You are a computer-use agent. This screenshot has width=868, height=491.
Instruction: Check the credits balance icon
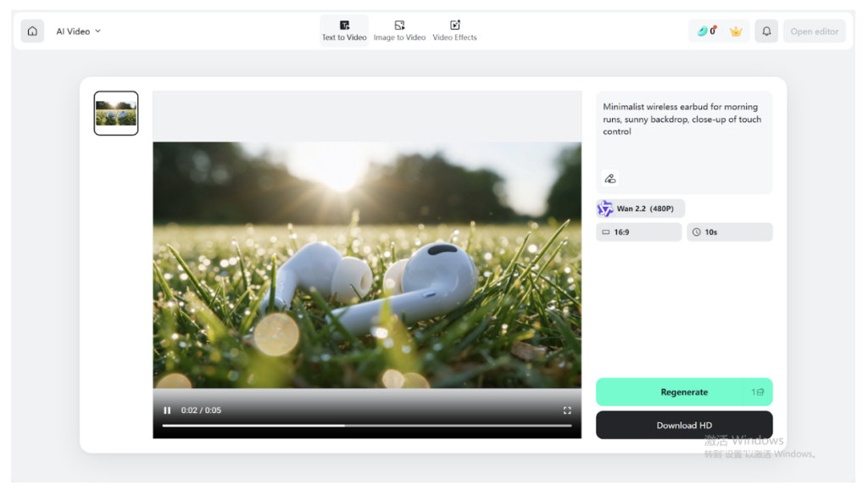[x=707, y=31]
